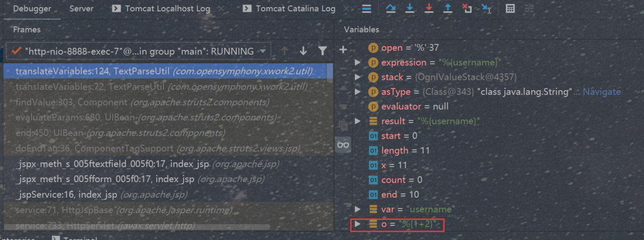Click the Show Execution Point icon
Screen dimensions: 644x240
(x=367, y=8)
